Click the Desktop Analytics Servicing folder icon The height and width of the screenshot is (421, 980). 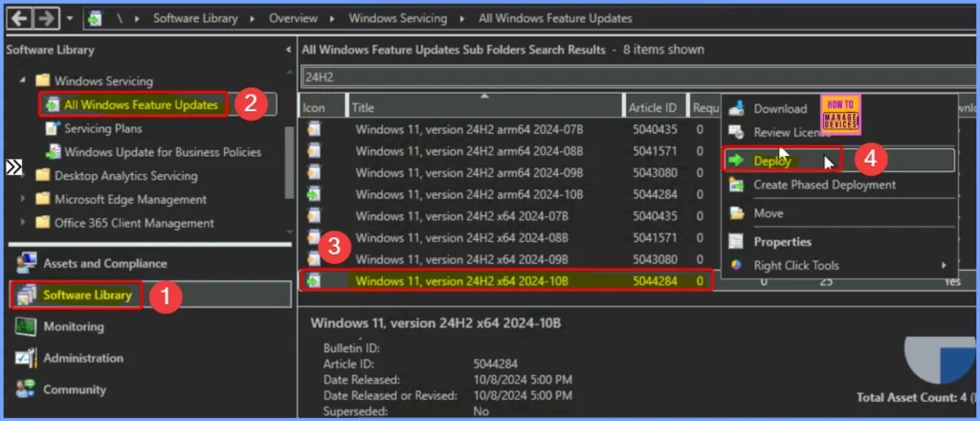[42, 175]
